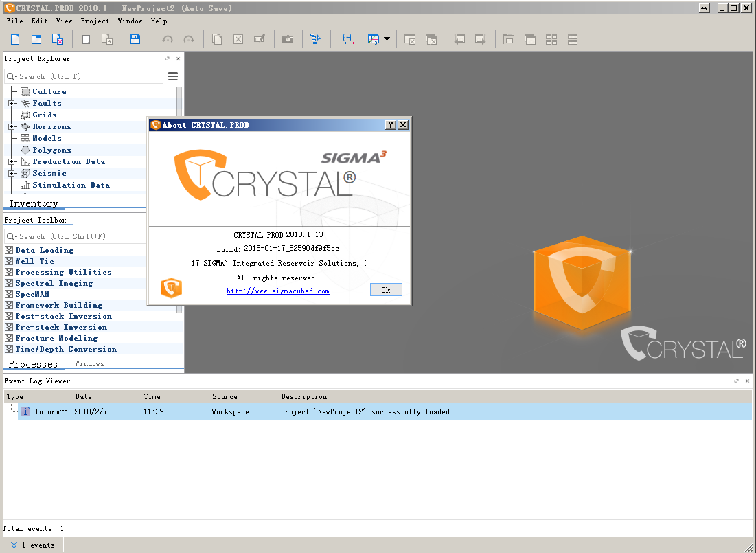Click the blue workflow tree toolbar icon
756x553 pixels.
315,40
